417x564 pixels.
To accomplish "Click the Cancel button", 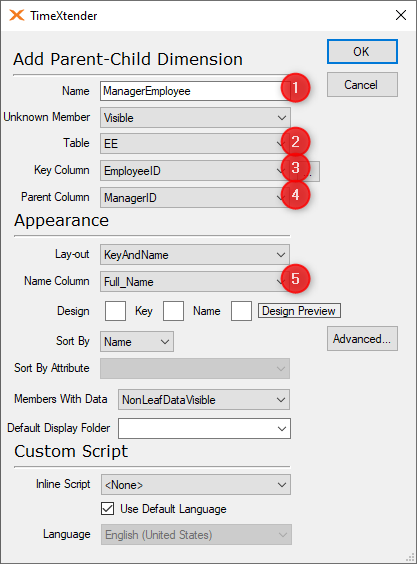I will 362,85.
